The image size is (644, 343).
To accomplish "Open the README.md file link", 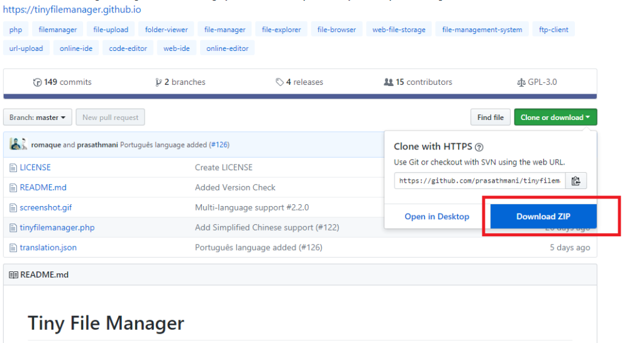I will tap(43, 187).
